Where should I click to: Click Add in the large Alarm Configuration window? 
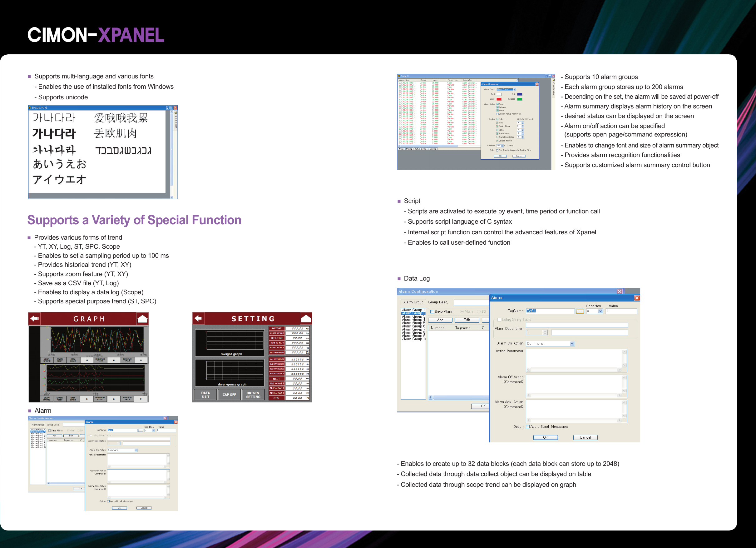[x=440, y=320]
